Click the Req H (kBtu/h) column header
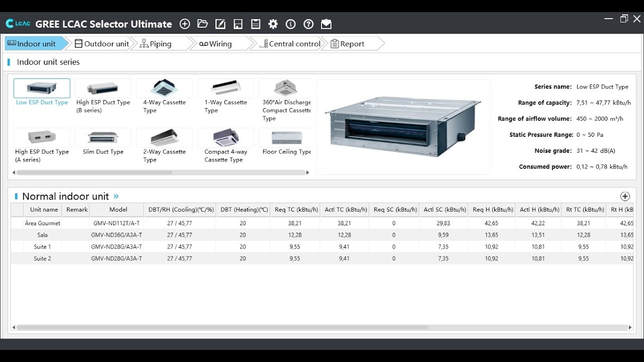The width and height of the screenshot is (644, 362). [493, 210]
